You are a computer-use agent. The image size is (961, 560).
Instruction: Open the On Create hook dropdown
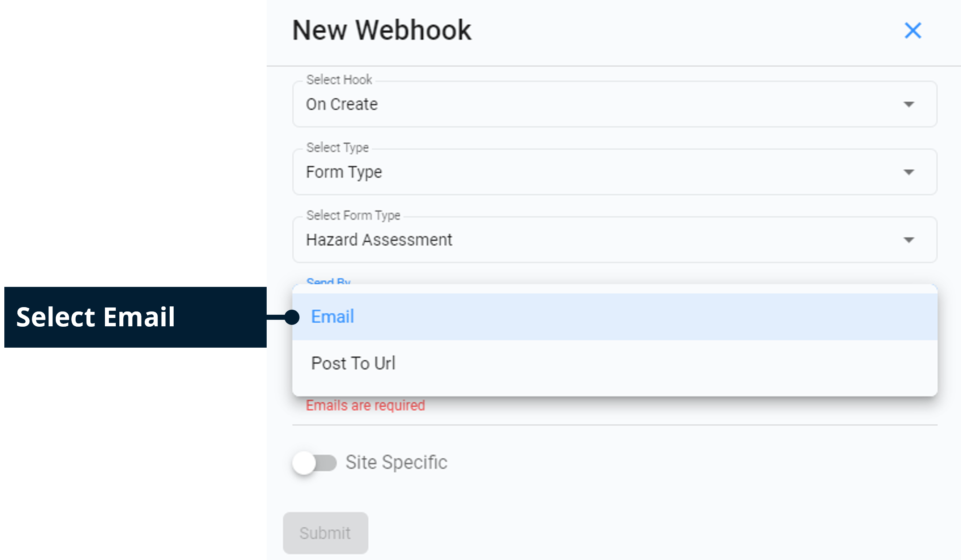tap(610, 104)
